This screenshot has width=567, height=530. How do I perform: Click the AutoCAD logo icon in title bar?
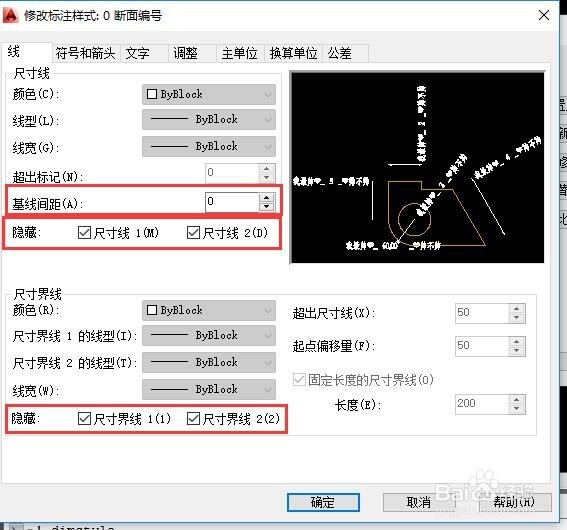10,15
